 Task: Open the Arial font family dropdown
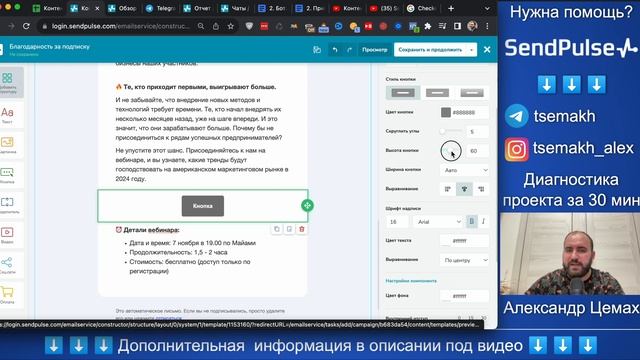(438, 222)
